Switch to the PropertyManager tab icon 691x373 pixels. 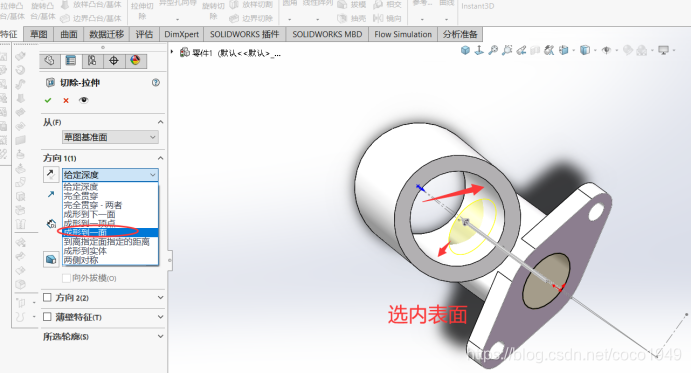71,61
